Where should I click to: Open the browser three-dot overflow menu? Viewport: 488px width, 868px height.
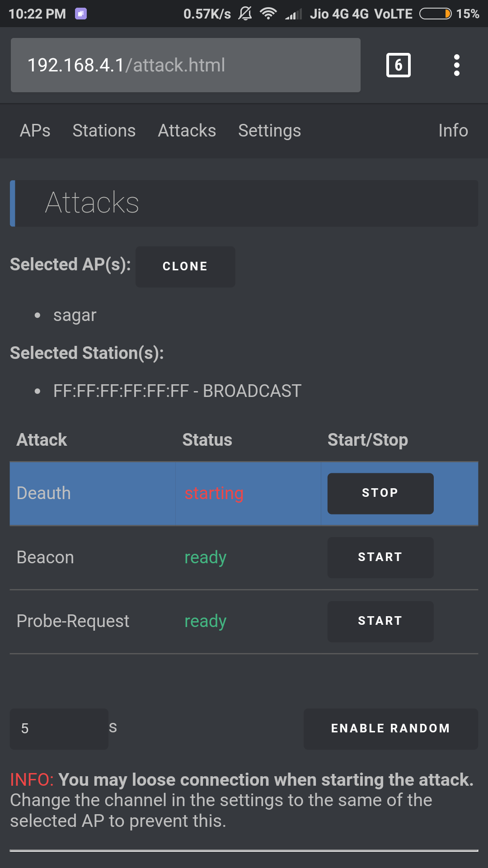[457, 65]
